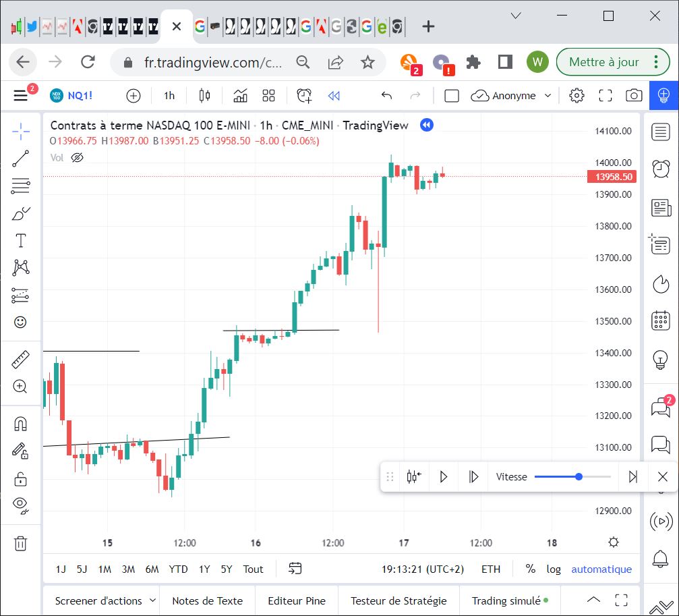
Task: Open the layout selection square
Action: coord(452,96)
